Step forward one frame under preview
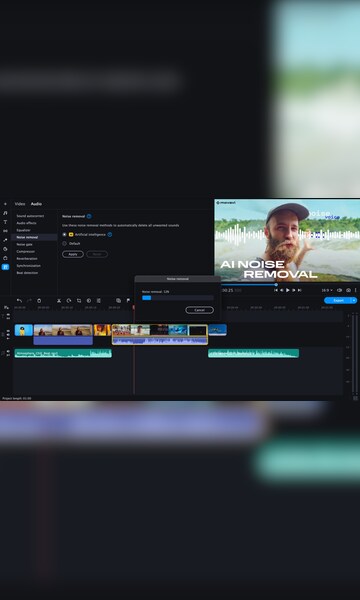Viewport: 360px width, 600px height. 294,290
